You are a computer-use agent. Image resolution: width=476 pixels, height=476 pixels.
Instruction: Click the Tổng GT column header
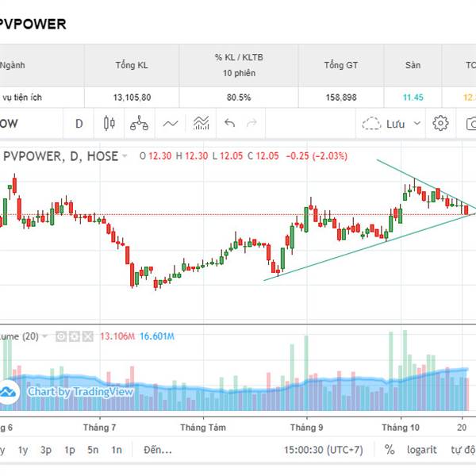341,65
